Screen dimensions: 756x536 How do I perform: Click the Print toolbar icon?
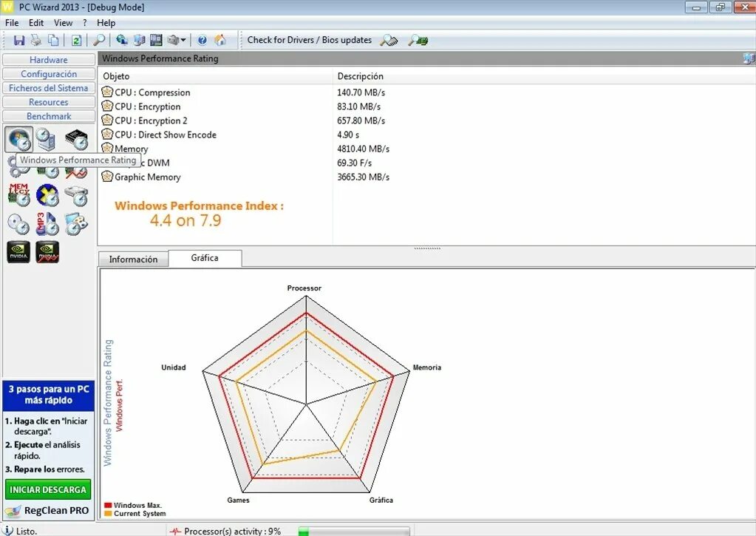coord(36,40)
